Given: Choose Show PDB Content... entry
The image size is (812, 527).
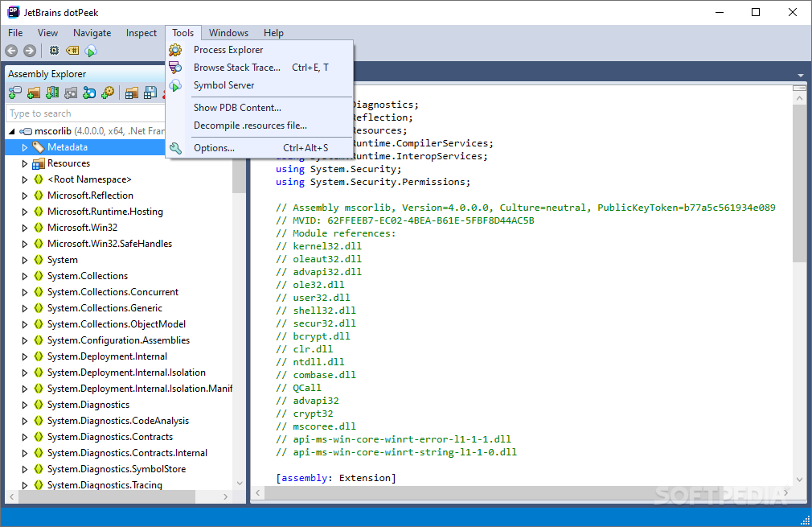Looking at the screenshot, I should click(260, 108).
